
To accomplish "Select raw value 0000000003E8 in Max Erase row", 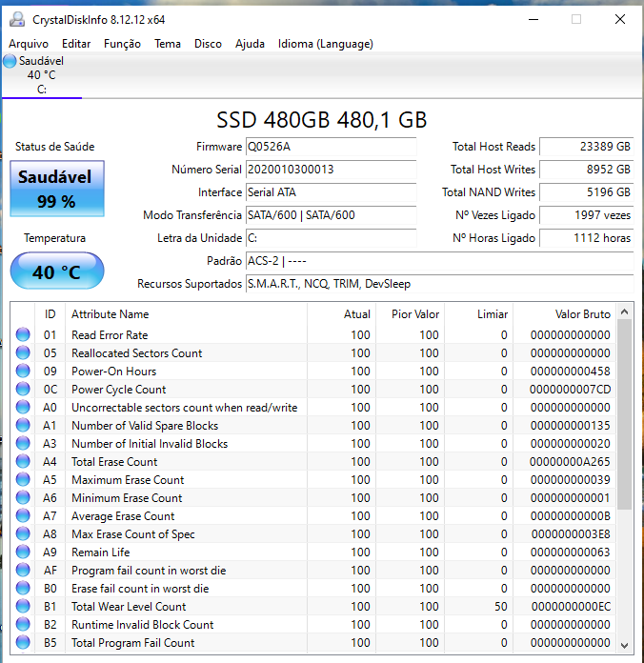I will click(x=571, y=534).
